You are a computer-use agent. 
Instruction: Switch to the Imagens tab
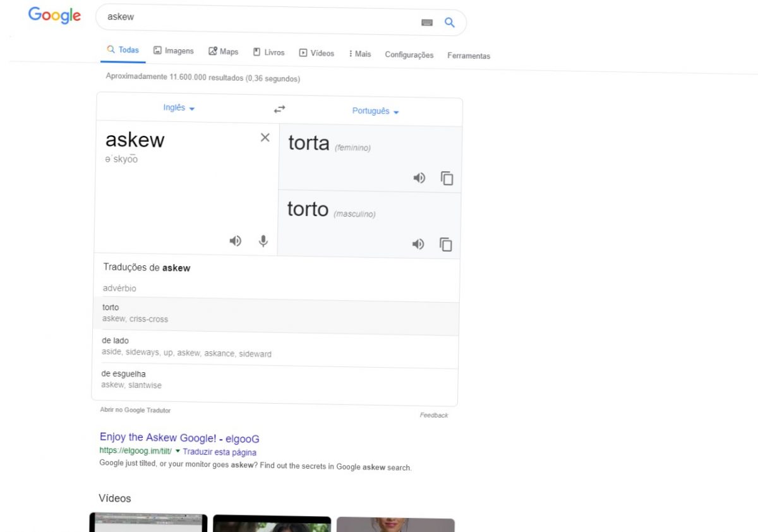point(174,51)
